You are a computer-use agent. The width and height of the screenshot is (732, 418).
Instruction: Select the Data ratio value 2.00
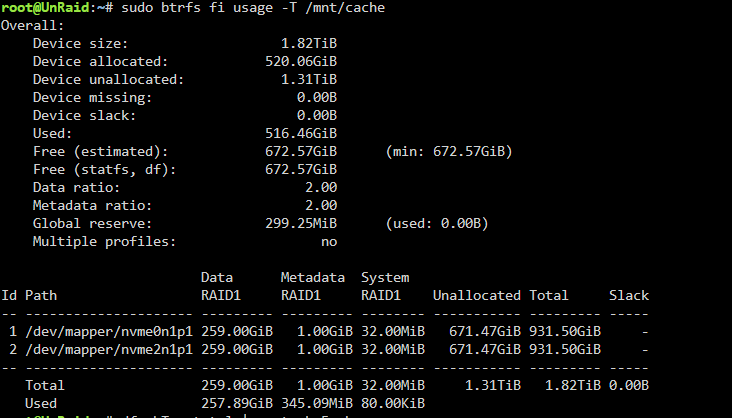(321, 188)
